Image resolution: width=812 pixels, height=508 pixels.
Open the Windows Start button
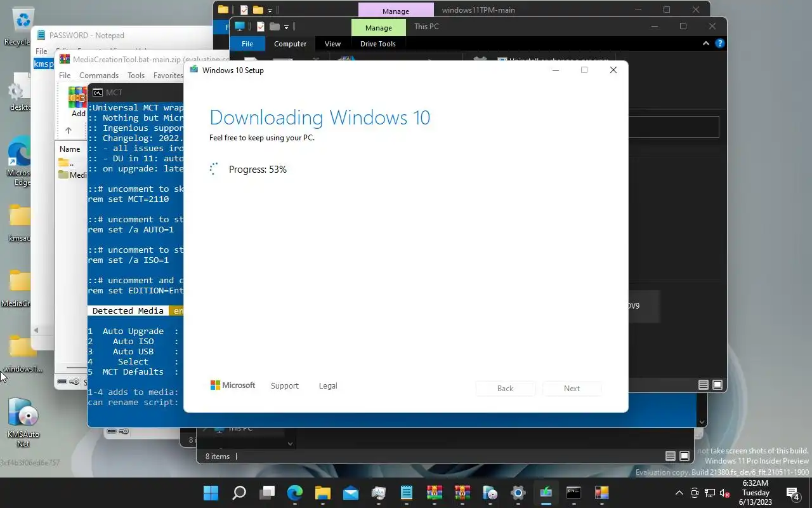point(211,493)
